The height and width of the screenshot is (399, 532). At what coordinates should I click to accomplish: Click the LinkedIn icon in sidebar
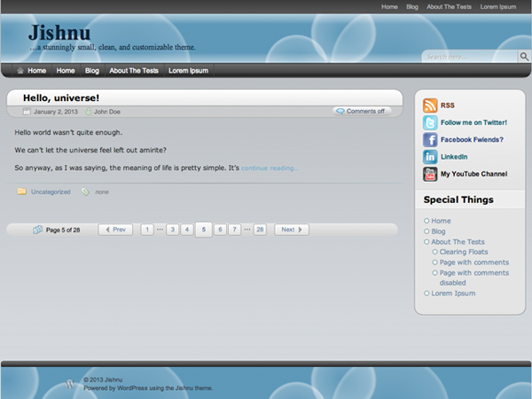coord(430,157)
